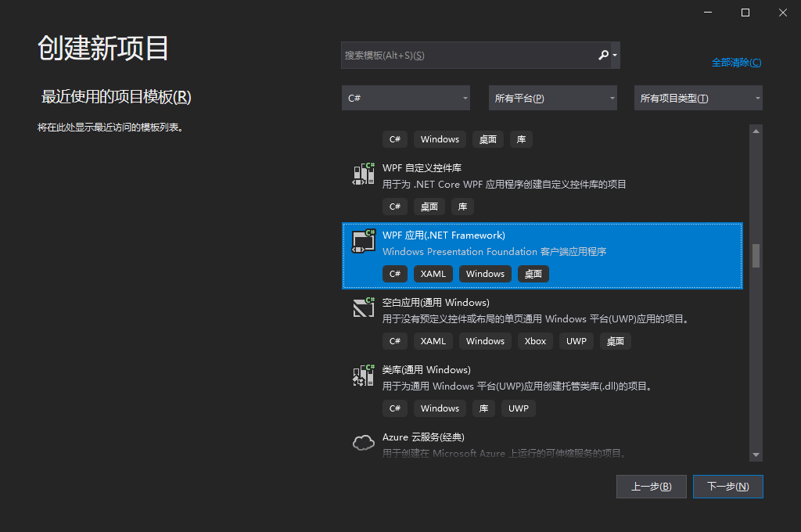Click the 用于为 .NET Core WPF description text
The height and width of the screenshot is (532, 801).
[x=505, y=185]
